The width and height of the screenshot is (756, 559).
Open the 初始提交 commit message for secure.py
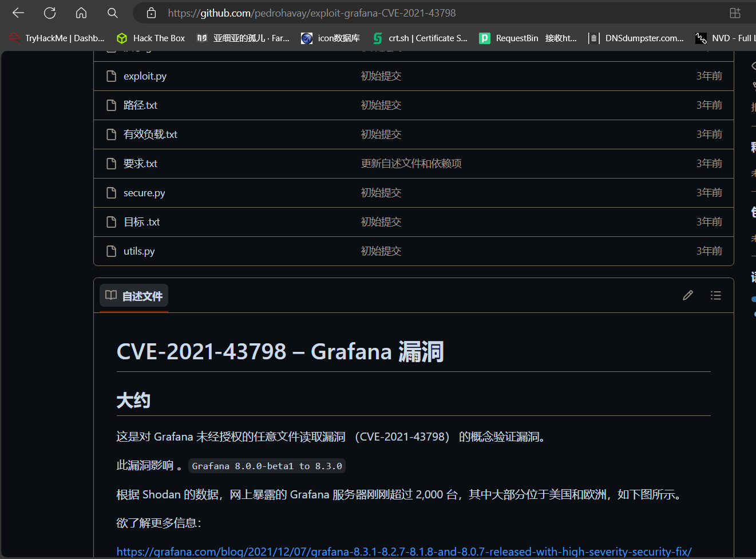[381, 193]
